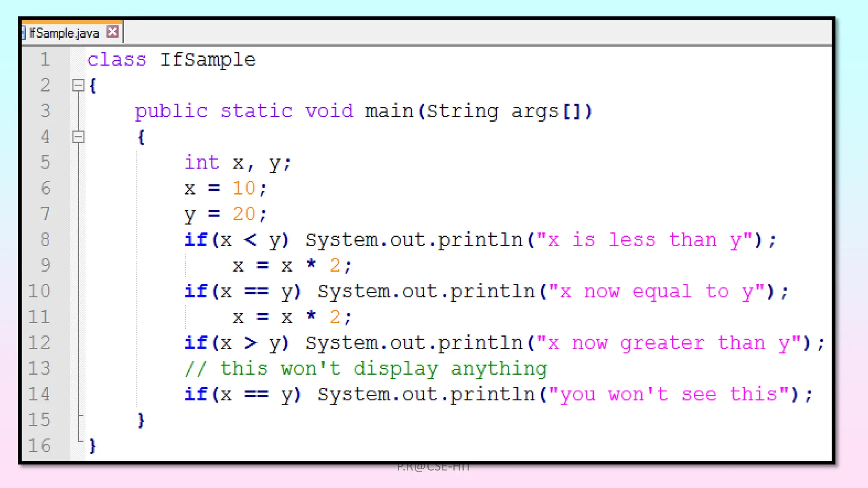Click the word "class" on line 1
Screen dimensions: 868x488
(117, 60)
